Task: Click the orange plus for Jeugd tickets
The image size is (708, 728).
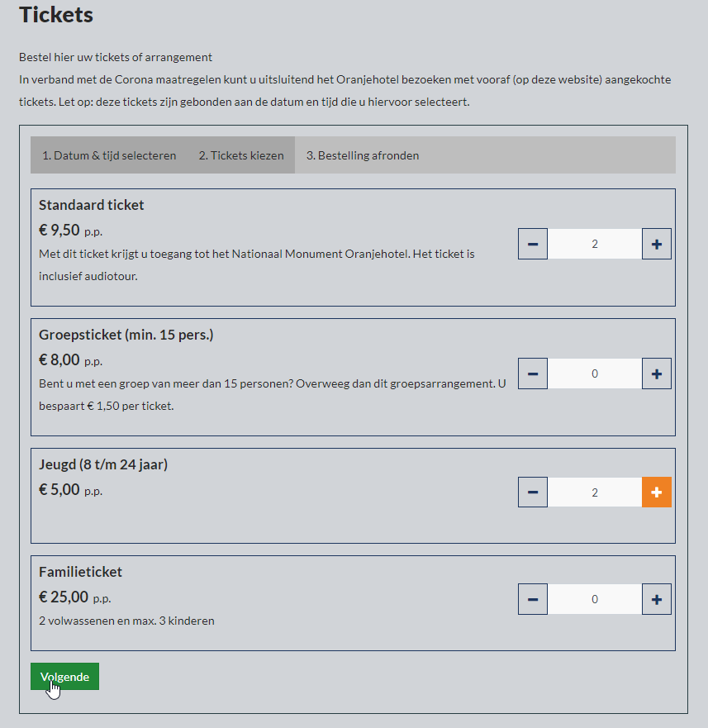Action: (x=657, y=492)
